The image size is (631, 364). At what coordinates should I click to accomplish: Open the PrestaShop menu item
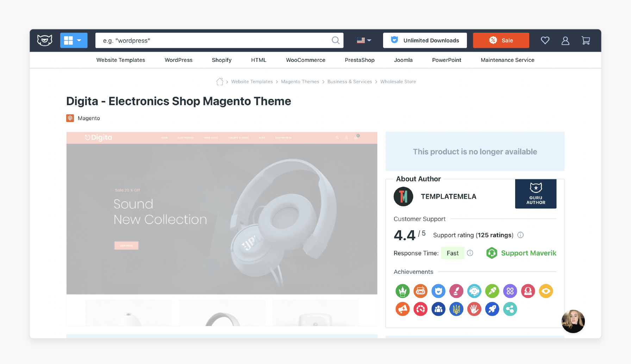(x=360, y=60)
